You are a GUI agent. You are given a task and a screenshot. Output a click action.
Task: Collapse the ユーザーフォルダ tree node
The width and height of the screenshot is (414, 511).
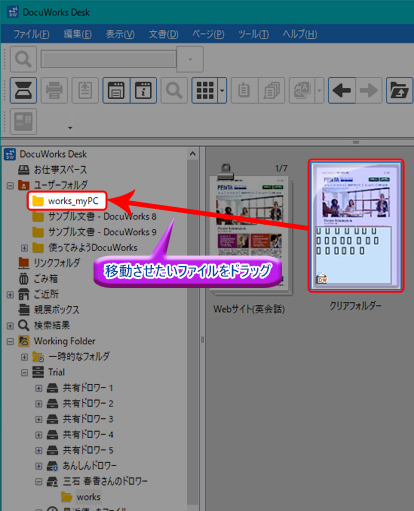click(10, 185)
